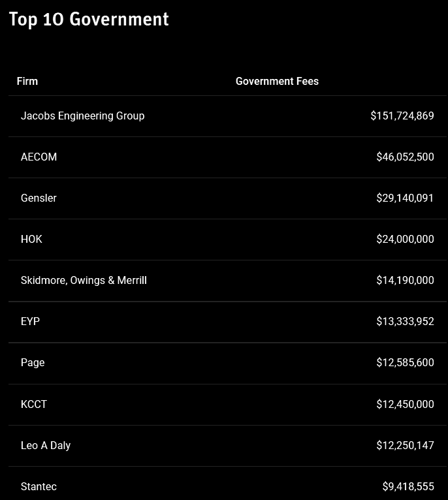Select the Stantec firm name

click(39, 486)
